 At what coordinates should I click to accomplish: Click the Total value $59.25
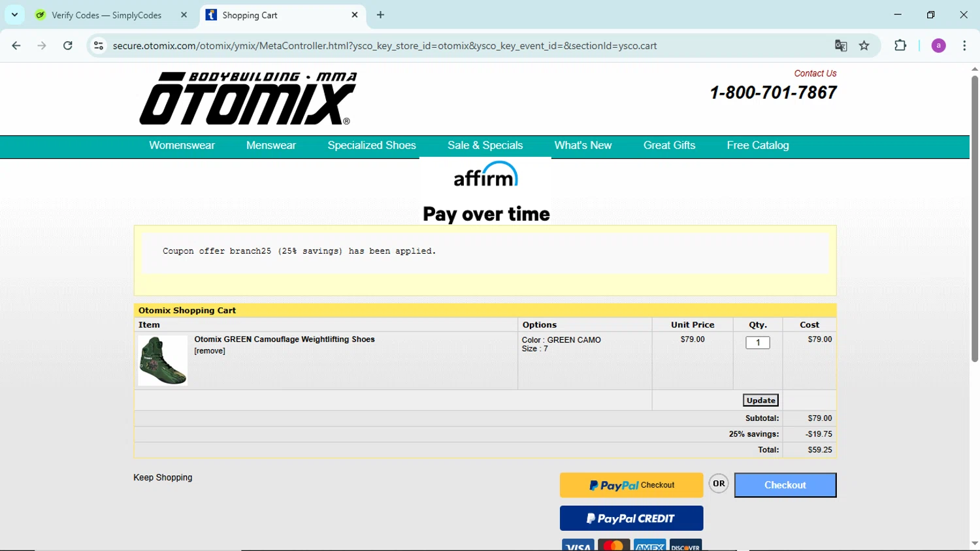click(x=819, y=450)
